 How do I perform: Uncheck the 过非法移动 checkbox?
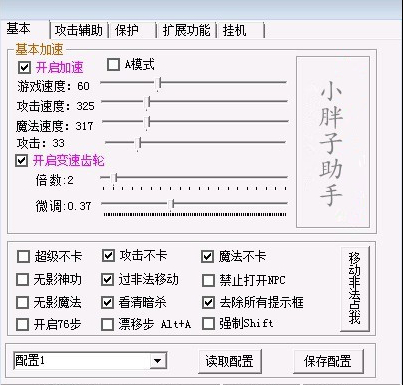pos(107,279)
